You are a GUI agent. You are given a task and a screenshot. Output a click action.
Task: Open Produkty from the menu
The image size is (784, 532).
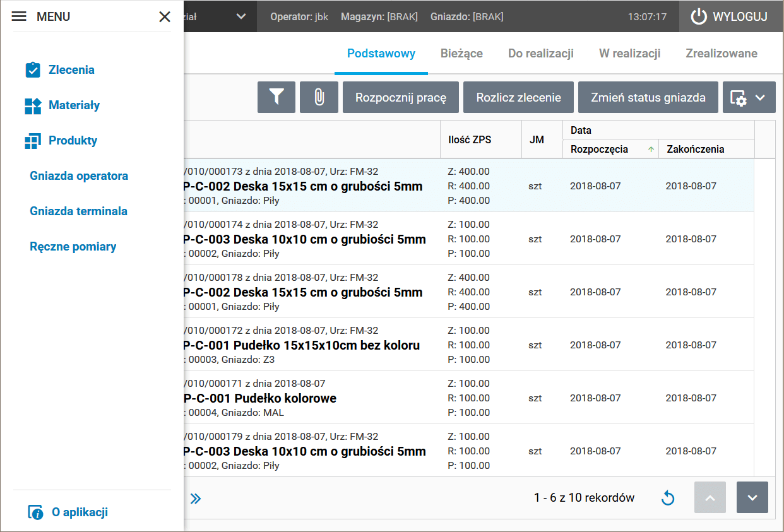[73, 141]
